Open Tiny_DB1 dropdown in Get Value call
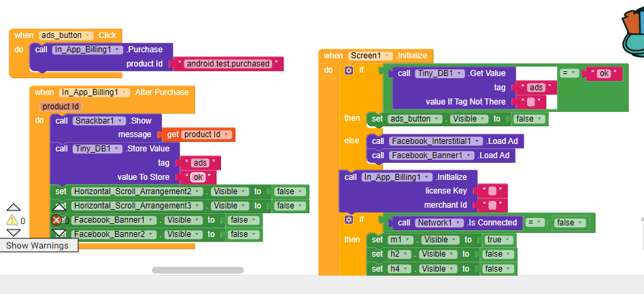 [x=440, y=73]
